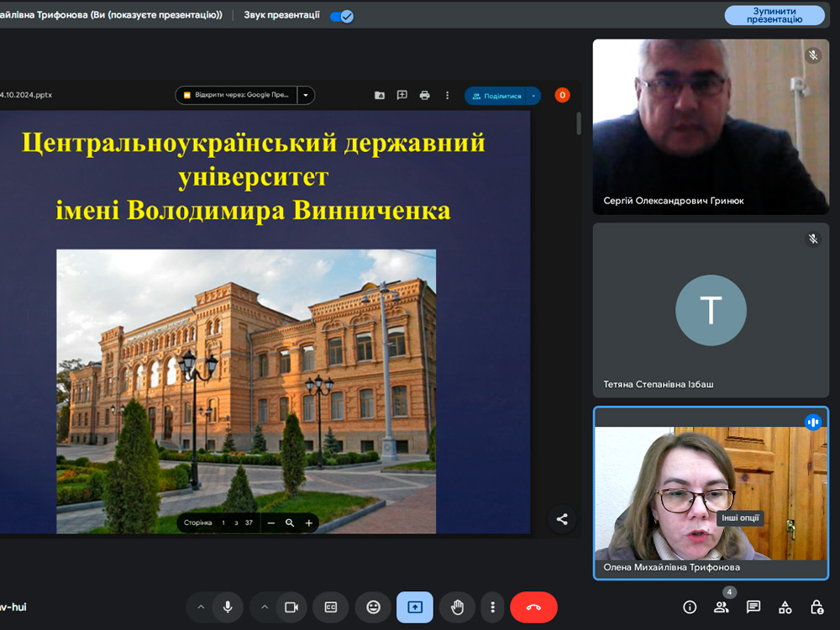Turn off the camera
Screen dimensions: 840x630
(291, 606)
